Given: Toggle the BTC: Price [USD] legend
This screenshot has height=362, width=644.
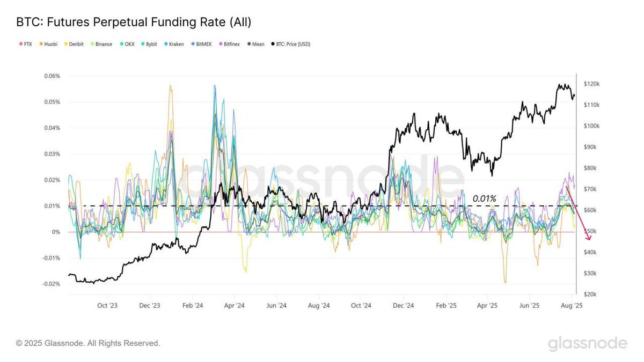Looking at the screenshot, I should point(291,44).
